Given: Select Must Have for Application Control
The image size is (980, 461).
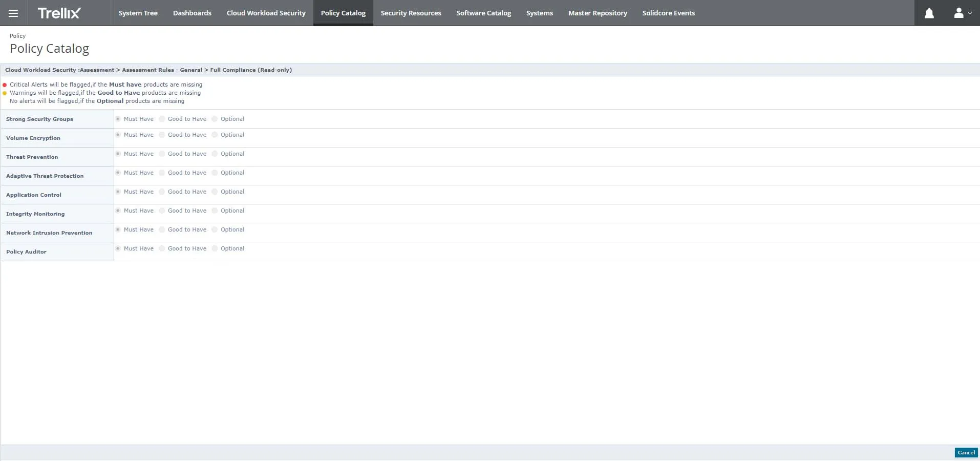Looking at the screenshot, I should pyautogui.click(x=118, y=192).
